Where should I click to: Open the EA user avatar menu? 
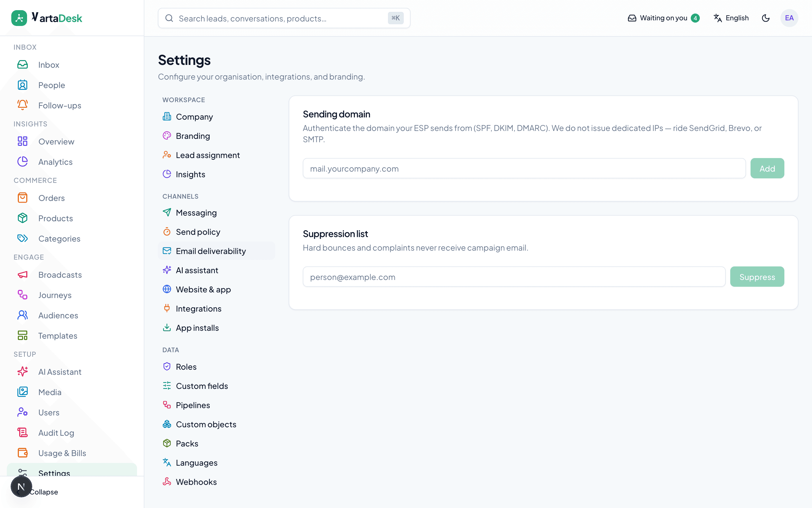coord(789,18)
